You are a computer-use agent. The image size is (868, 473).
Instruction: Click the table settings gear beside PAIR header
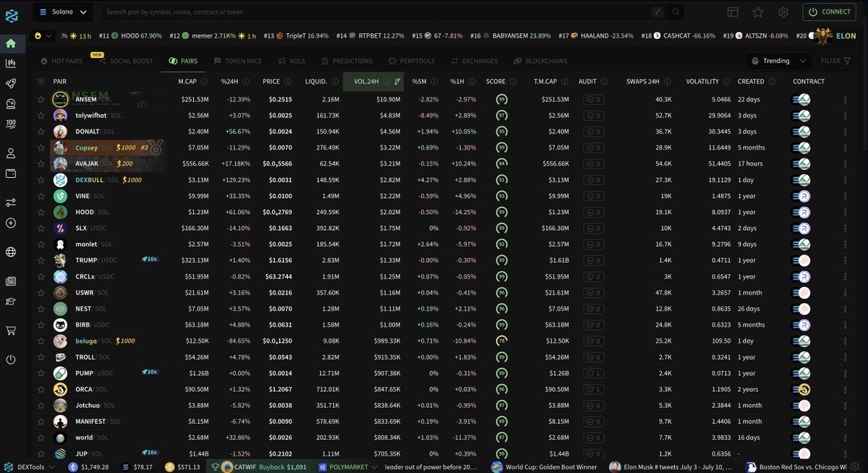(41, 81)
